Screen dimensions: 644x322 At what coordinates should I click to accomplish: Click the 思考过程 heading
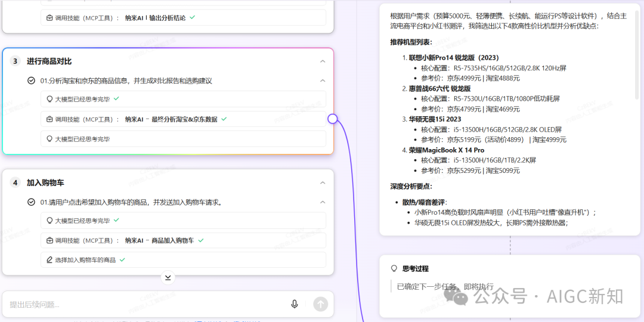(x=415, y=268)
